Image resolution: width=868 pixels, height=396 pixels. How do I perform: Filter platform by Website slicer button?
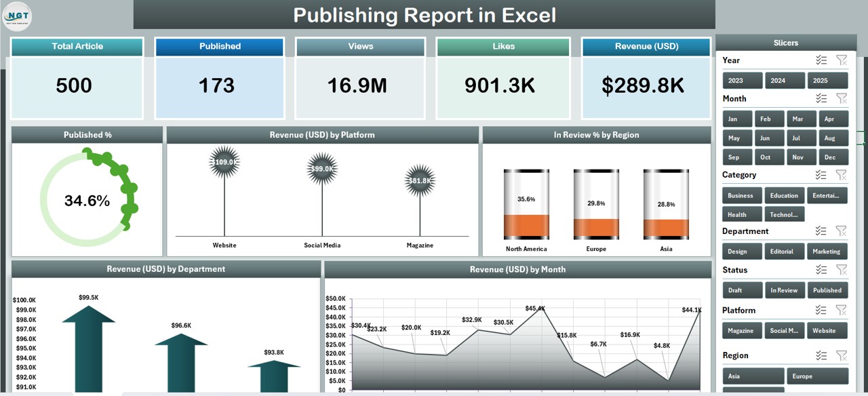(827, 331)
